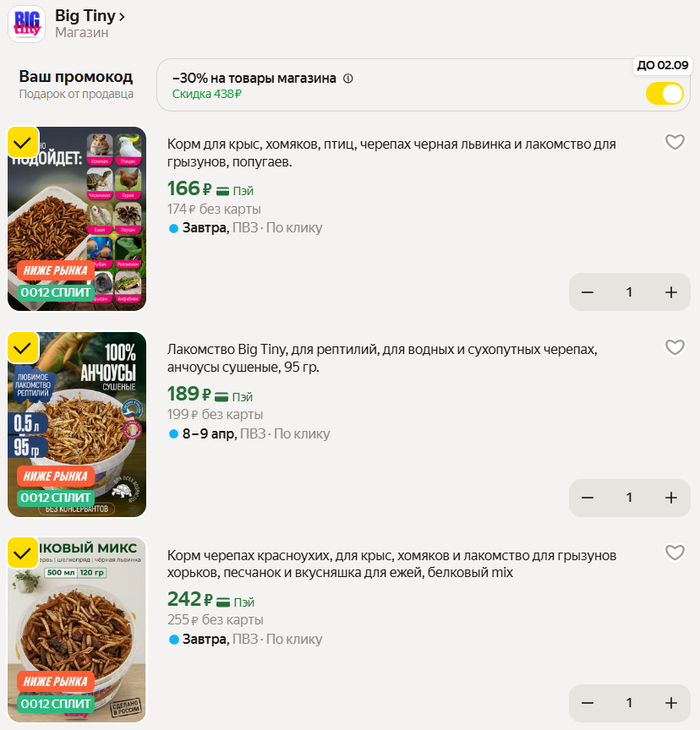Expand Big Tiny store via chevron
The height and width of the screenshot is (730, 700).
[123, 16]
